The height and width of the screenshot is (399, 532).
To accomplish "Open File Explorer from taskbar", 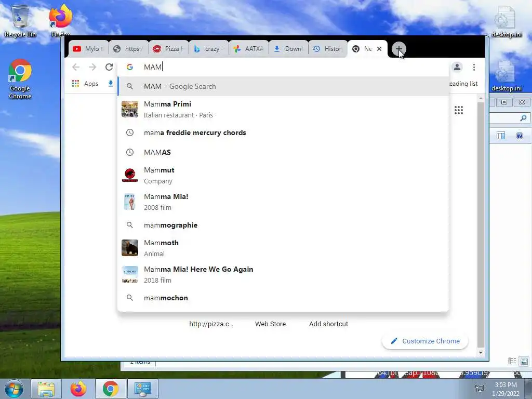I will coord(46,389).
